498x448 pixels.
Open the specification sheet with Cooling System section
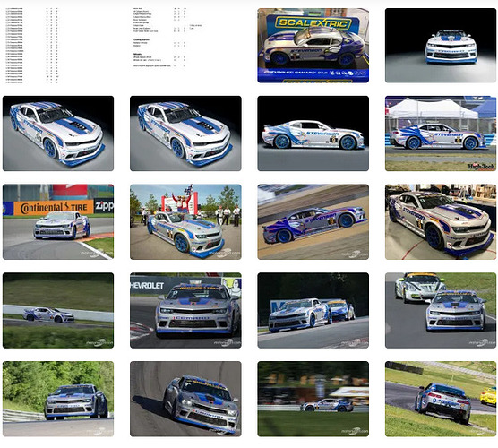click(x=185, y=46)
